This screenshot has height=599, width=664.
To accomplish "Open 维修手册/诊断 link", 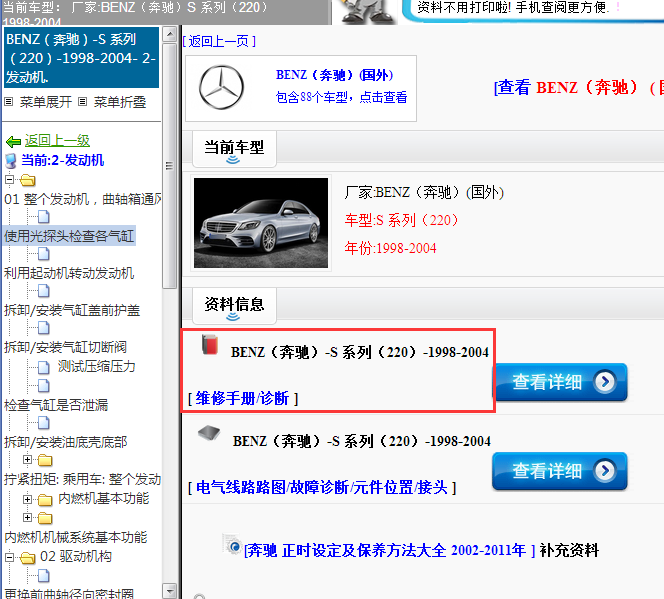I will (242, 398).
